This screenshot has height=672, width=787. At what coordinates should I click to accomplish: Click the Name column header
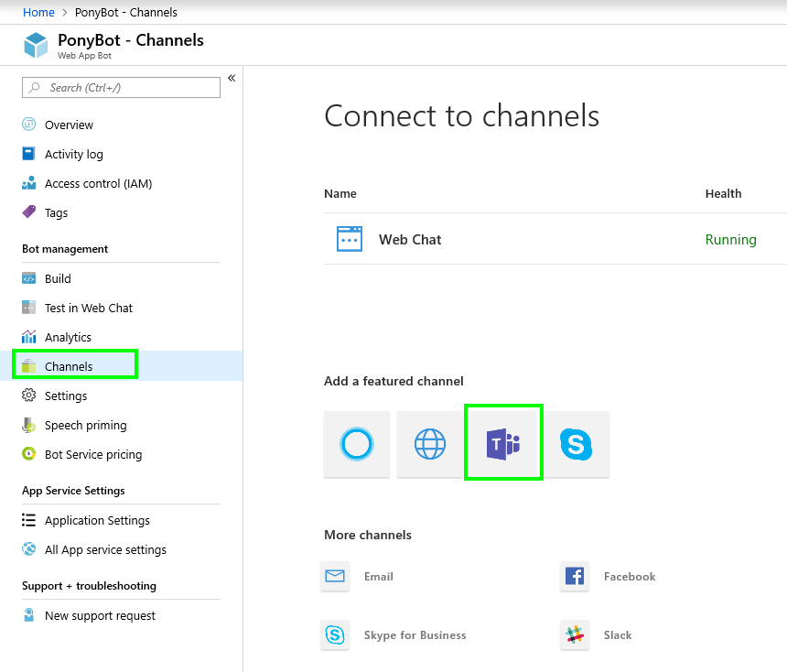tap(340, 193)
